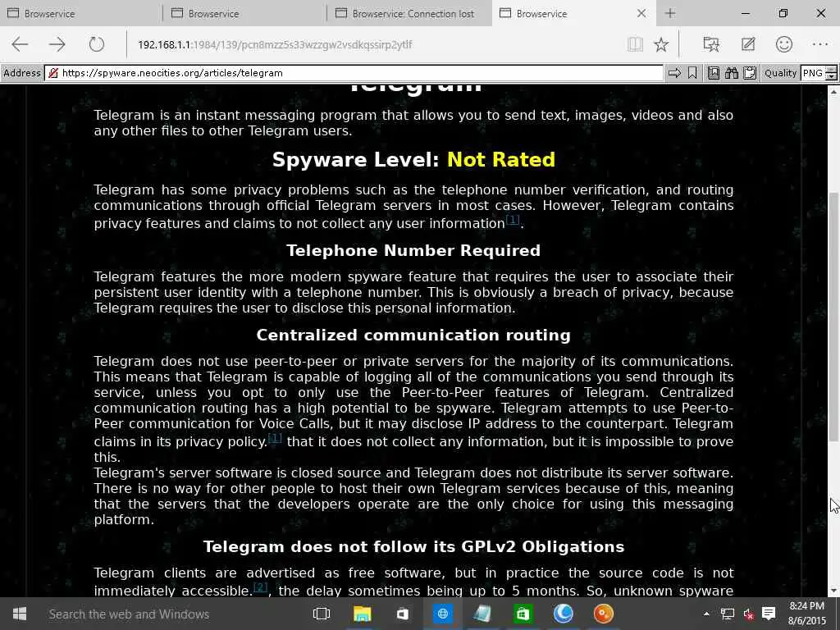840x630 pixels.
Task: Switch to the second Browservice tab
Action: pyautogui.click(x=244, y=13)
